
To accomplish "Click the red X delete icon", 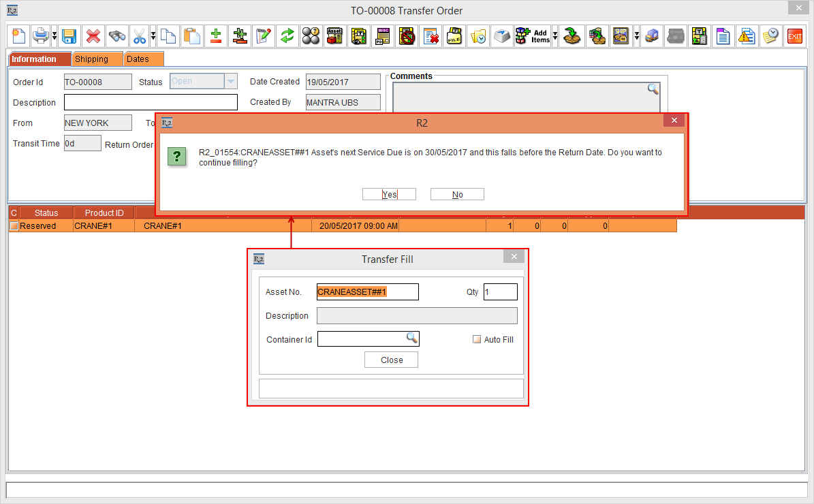I will point(93,36).
